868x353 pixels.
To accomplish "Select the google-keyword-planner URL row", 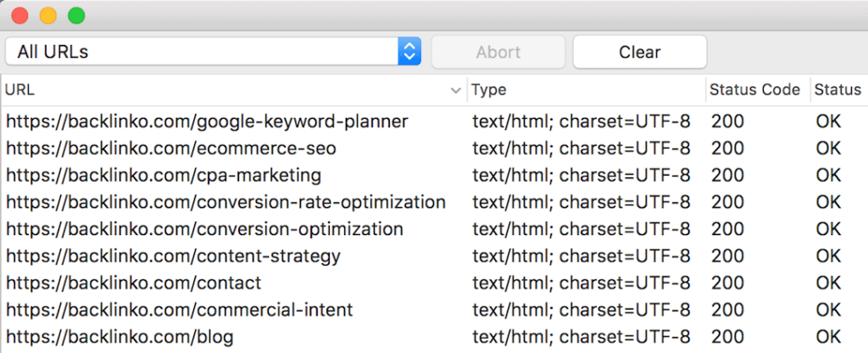I will click(434, 121).
